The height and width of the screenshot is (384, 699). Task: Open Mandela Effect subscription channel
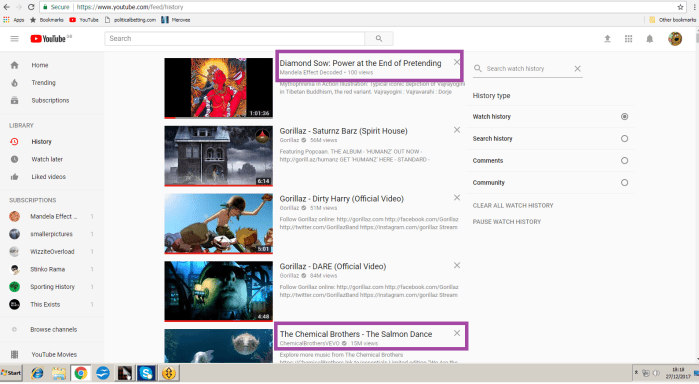click(x=52, y=216)
